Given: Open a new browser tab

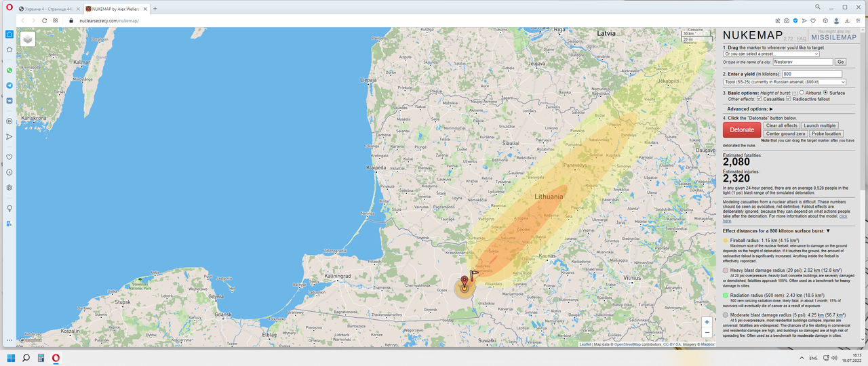Looking at the screenshot, I should [x=155, y=9].
